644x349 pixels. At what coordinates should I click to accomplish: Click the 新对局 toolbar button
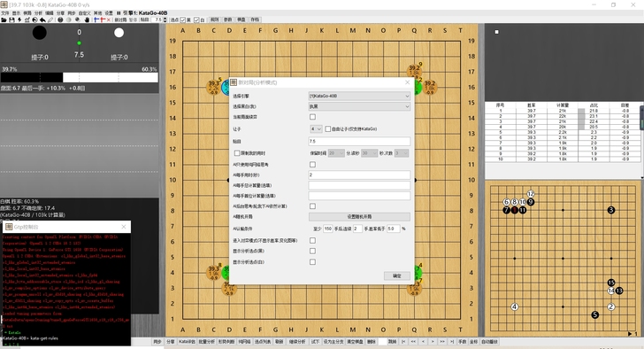pyautogui.click(x=120, y=19)
